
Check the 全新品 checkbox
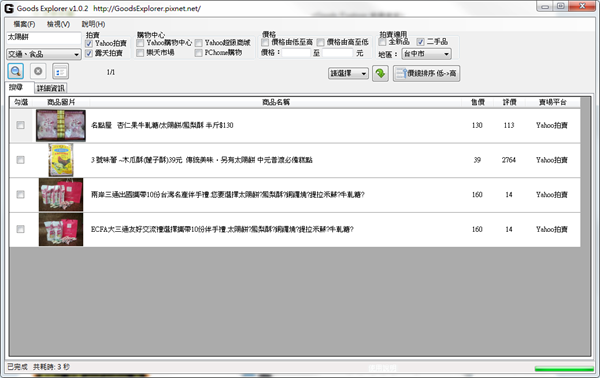point(382,42)
